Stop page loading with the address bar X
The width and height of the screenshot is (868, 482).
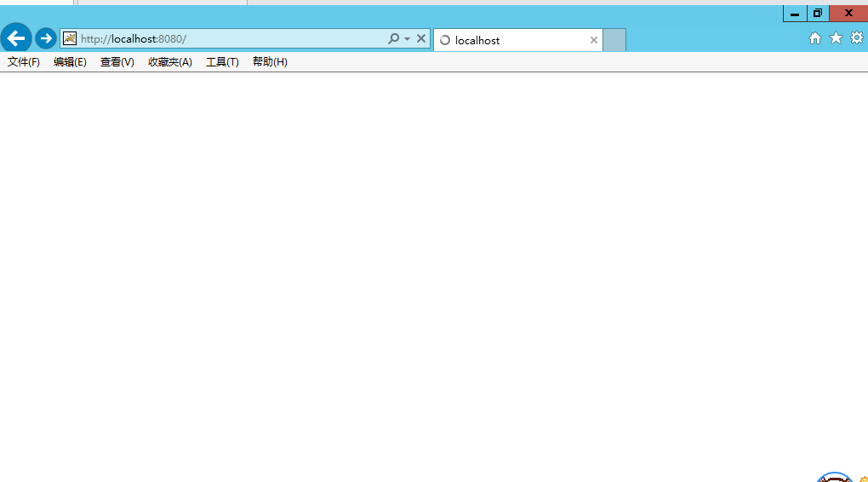pyautogui.click(x=421, y=38)
